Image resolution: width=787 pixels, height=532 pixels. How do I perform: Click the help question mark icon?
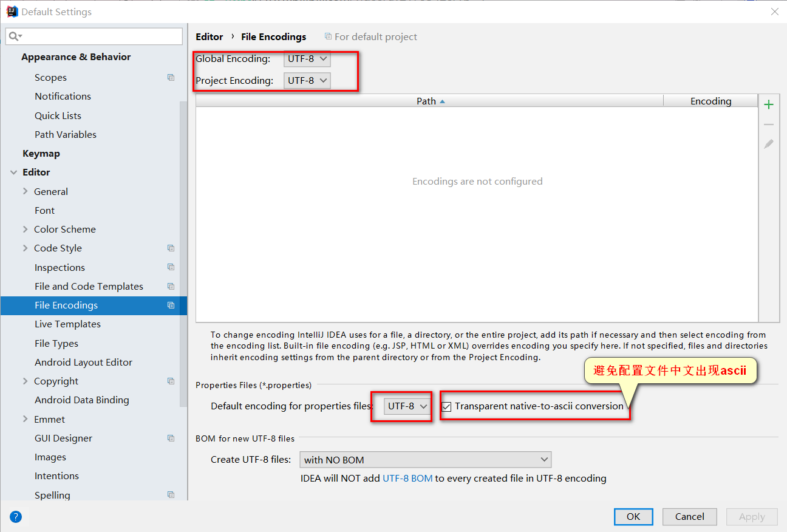[x=16, y=517]
